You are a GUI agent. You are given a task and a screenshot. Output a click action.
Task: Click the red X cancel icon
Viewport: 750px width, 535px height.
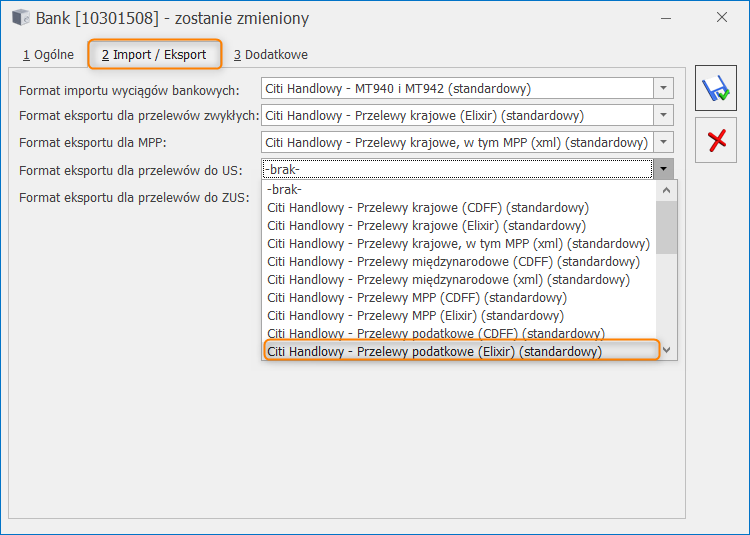pos(715,139)
